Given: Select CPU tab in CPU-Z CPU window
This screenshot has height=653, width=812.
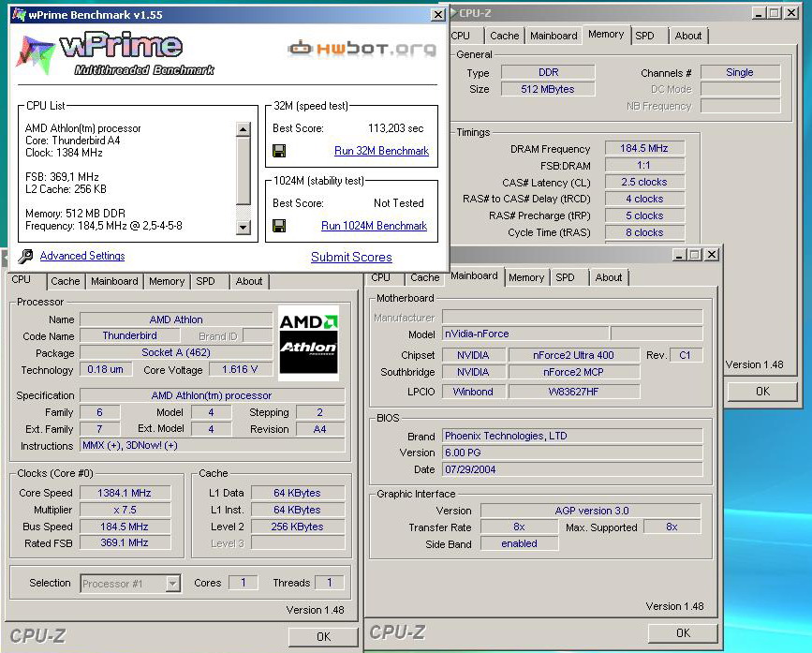Looking at the screenshot, I should coord(21,279).
